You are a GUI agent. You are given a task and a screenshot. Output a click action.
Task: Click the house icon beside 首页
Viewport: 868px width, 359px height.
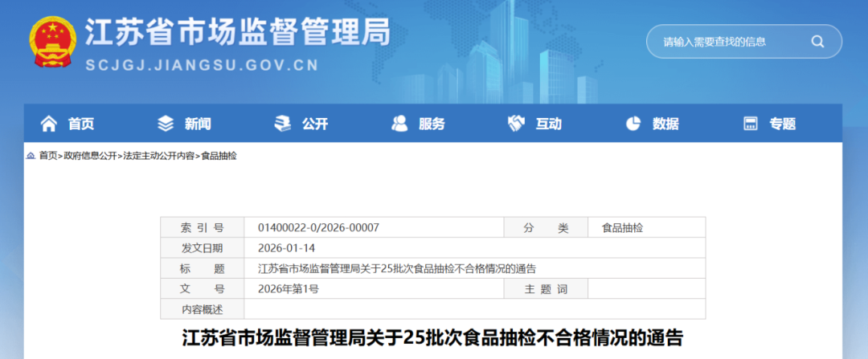pos(49,124)
